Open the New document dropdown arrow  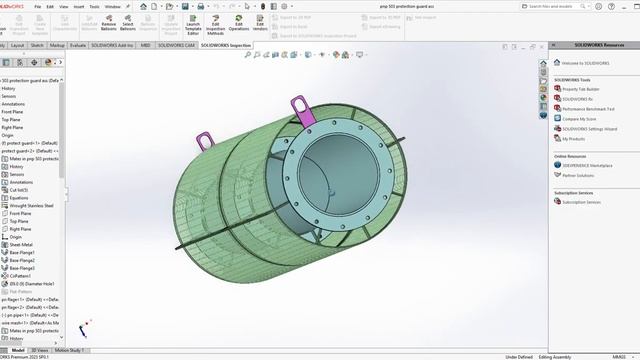tap(161, 7)
